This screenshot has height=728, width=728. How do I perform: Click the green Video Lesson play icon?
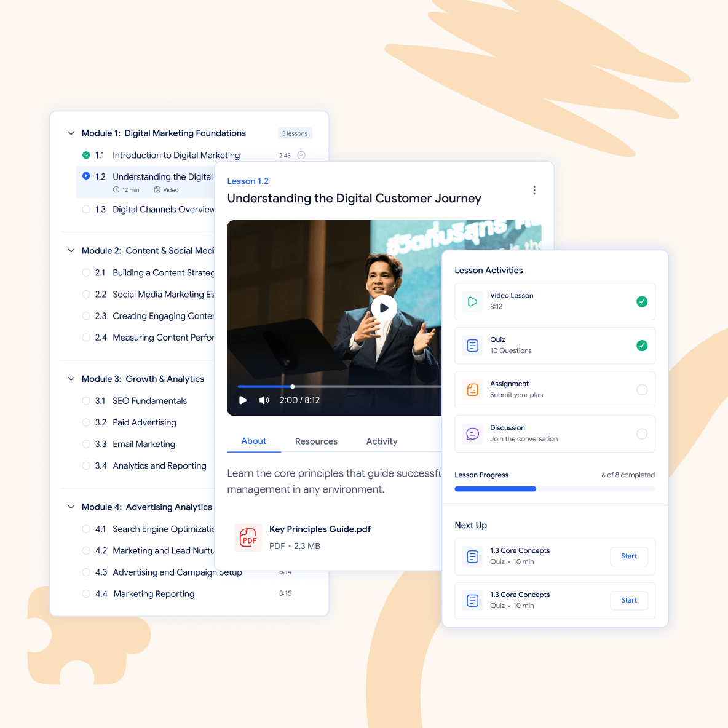point(472,301)
